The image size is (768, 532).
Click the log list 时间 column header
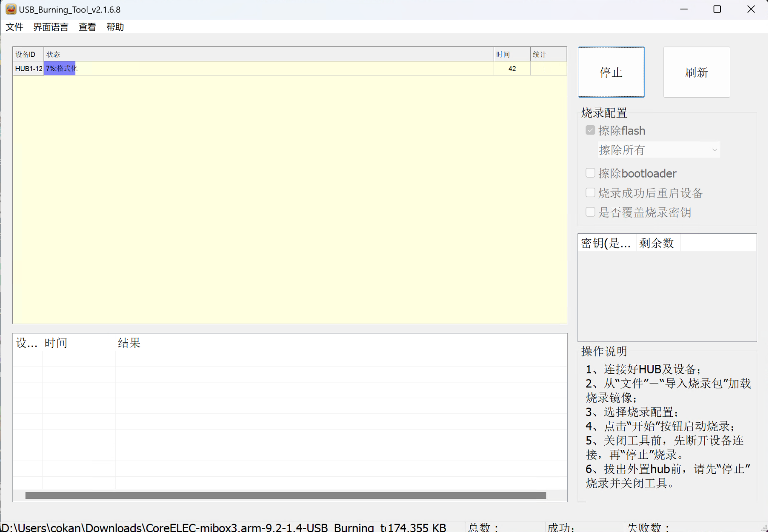point(79,343)
